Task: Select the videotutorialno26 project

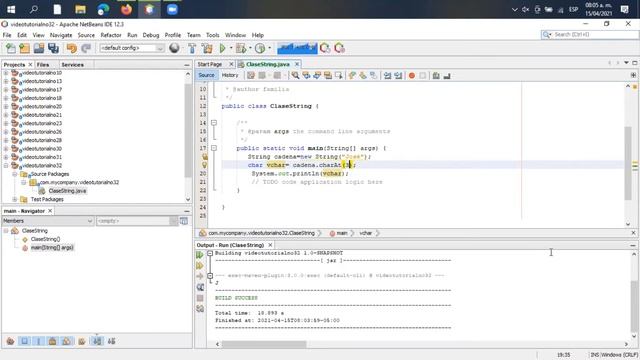Action: click(42, 132)
